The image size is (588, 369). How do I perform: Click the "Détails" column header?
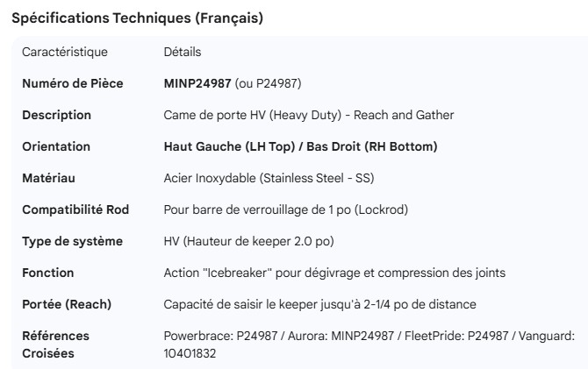183,53
